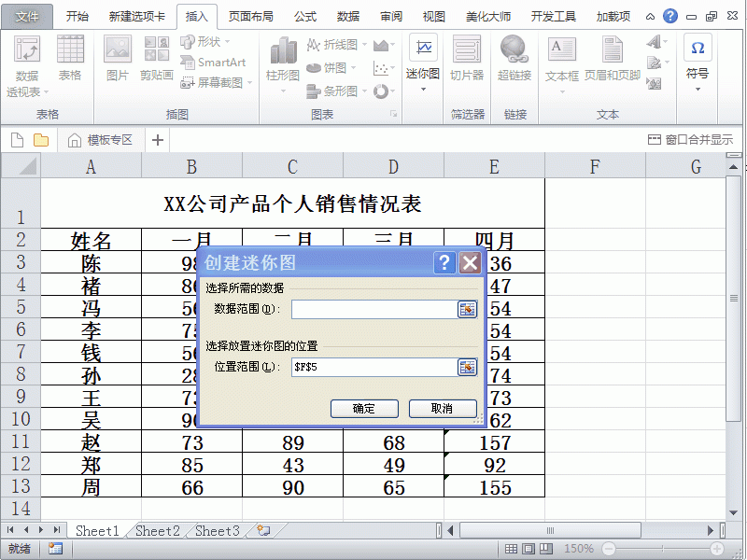Cancel the 创建迷你图 dialog
Image resolution: width=747 pixels, height=560 pixels.
442,408
